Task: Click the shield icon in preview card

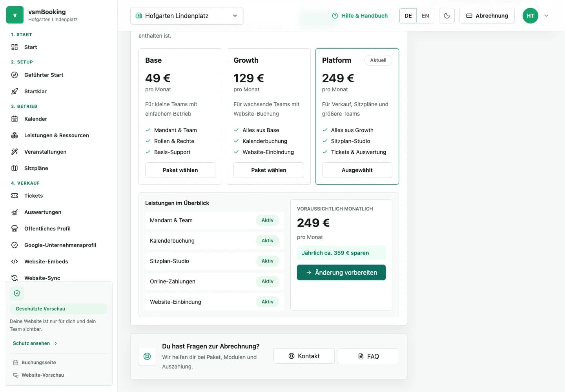Action: (x=17, y=293)
